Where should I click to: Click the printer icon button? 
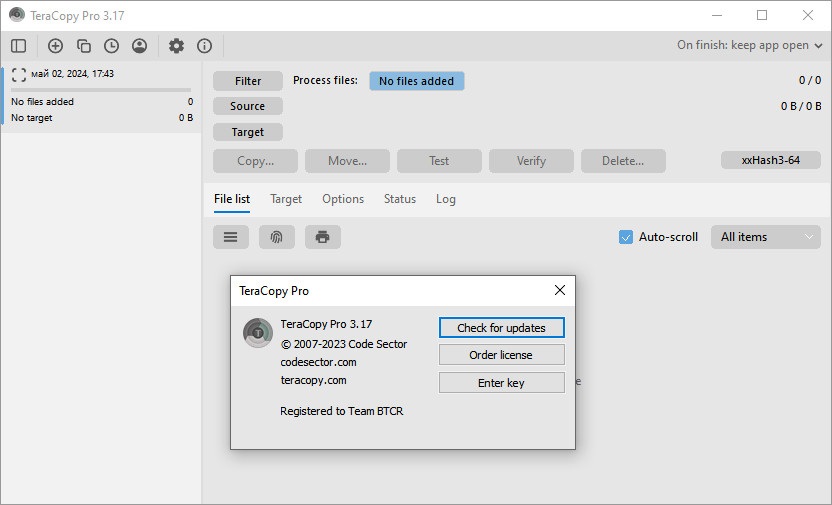click(x=323, y=237)
